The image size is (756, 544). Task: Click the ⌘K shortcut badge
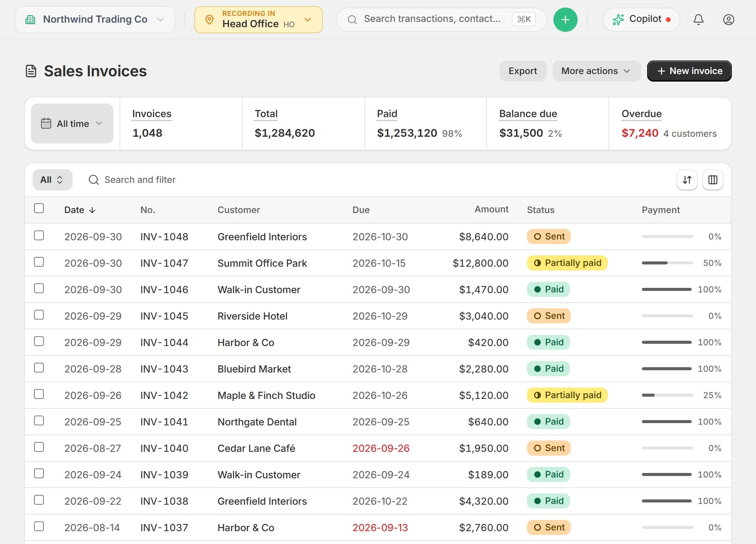524,19
